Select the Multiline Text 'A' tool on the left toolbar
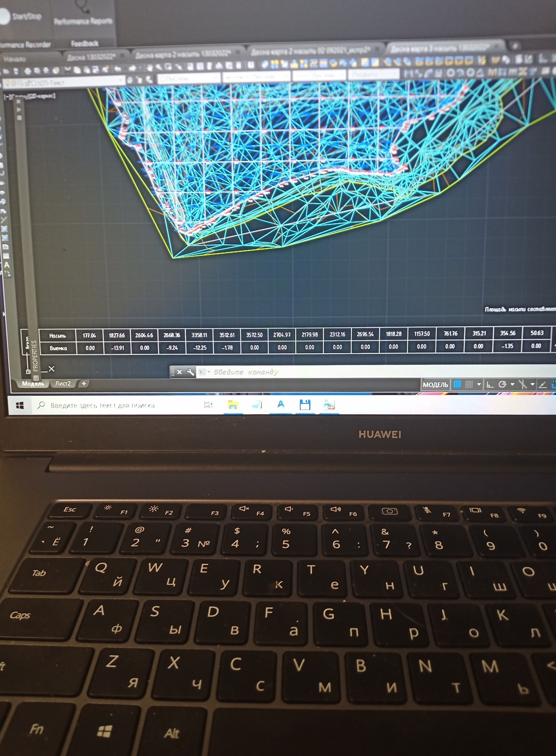Image resolution: width=556 pixels, height=756 pixels. click(6, 265)
